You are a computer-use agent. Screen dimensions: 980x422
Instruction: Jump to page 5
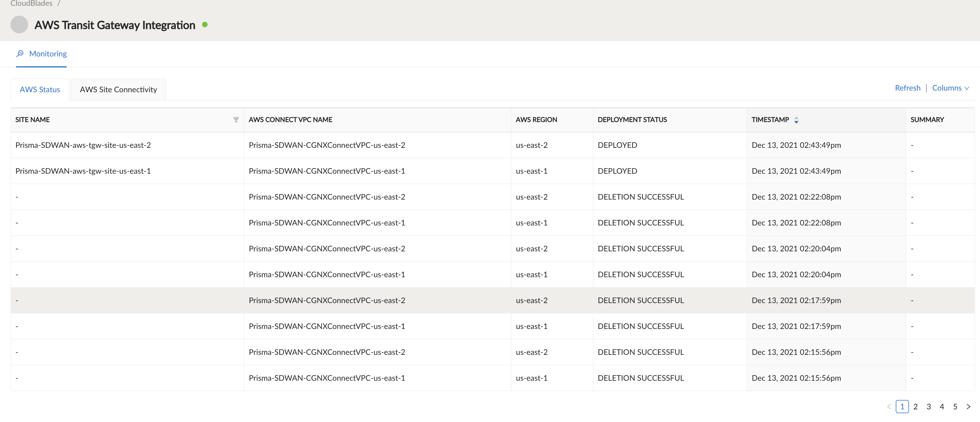click(955, 407)
